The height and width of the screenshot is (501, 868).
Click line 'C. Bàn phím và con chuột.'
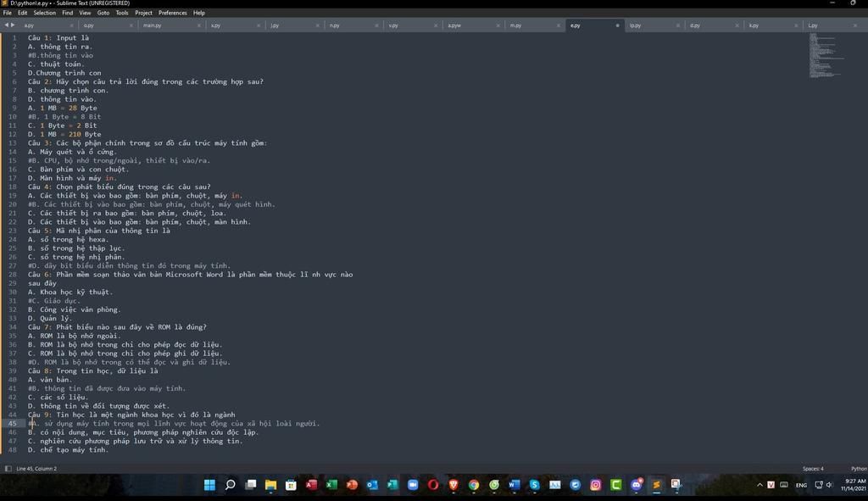[78, 170]
